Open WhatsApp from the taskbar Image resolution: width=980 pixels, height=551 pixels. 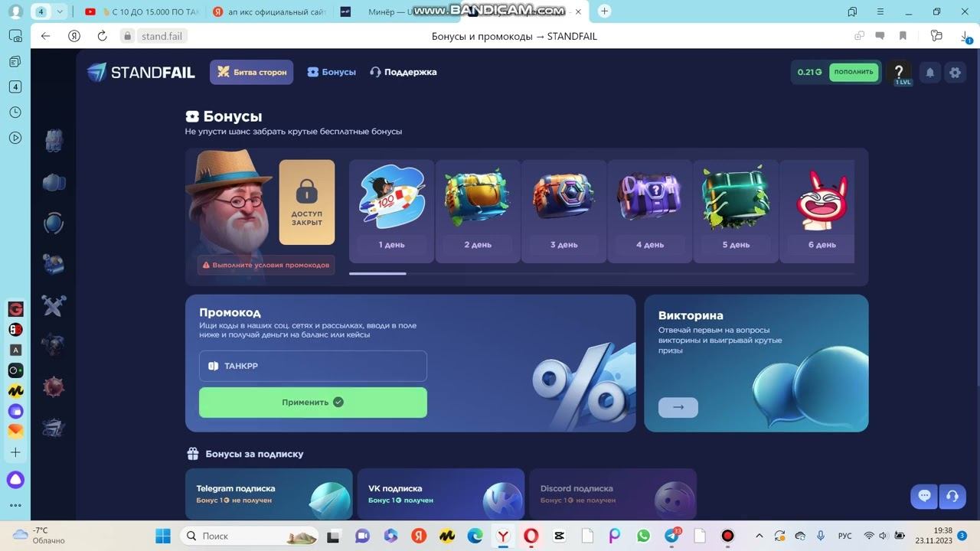pyautogui.click(x=643, y=536)
